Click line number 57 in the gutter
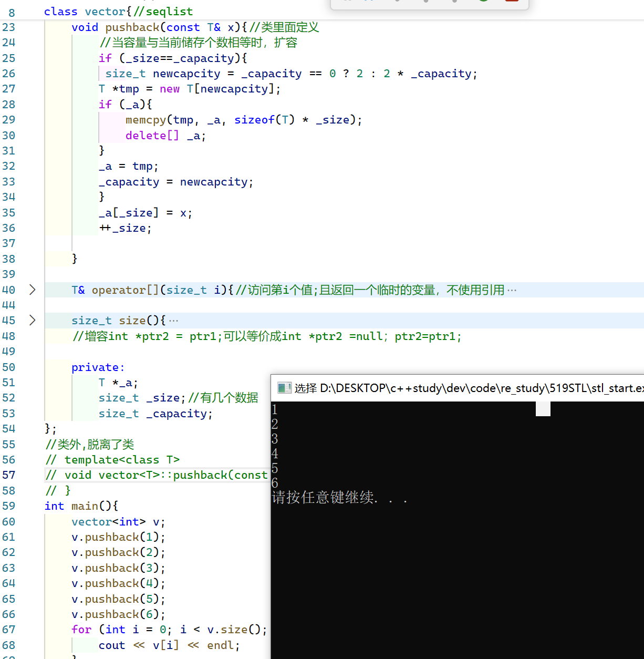 tap(9, 475)
